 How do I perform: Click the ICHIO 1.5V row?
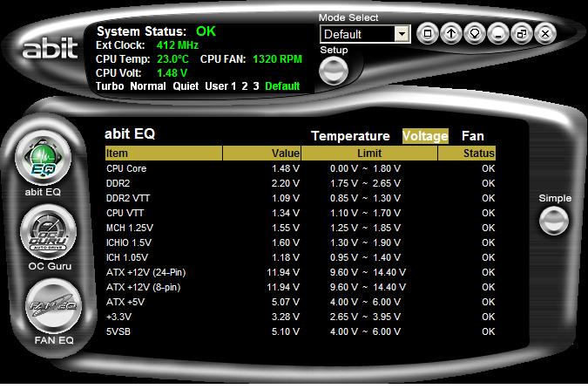pos(300,242)
